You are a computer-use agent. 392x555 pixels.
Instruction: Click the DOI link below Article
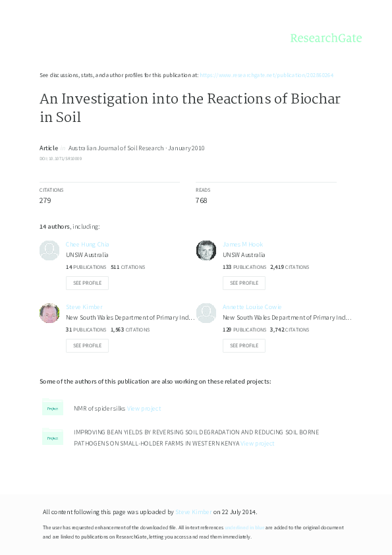59,158
